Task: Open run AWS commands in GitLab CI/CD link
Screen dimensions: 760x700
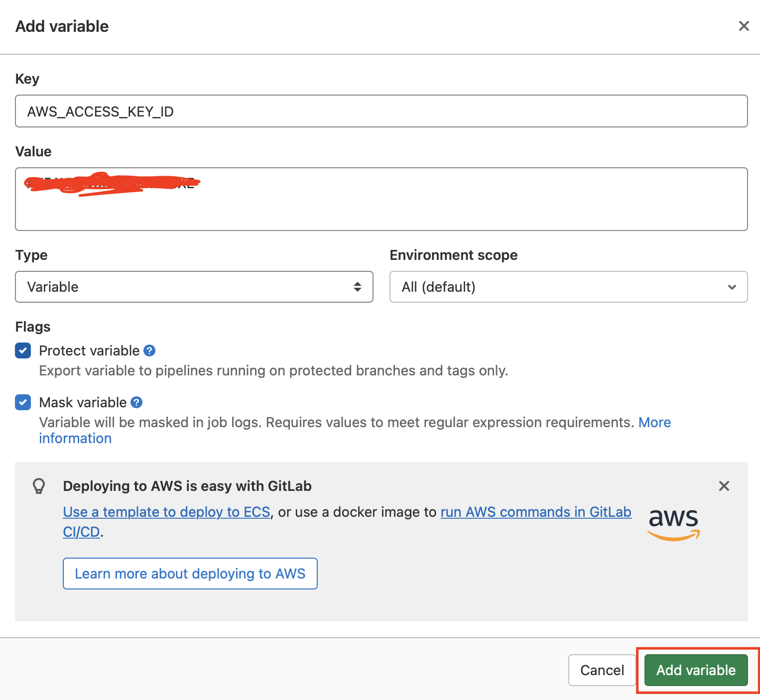Action: click(536, 512)
